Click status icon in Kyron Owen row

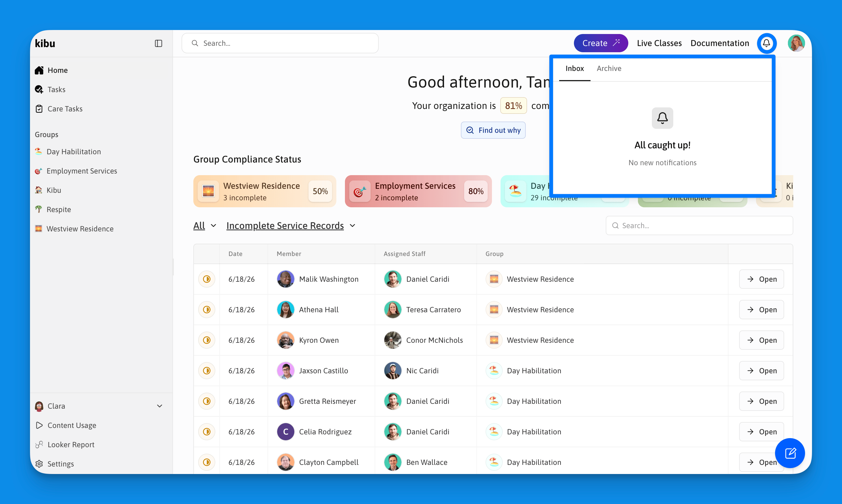[x=206, y=340]
